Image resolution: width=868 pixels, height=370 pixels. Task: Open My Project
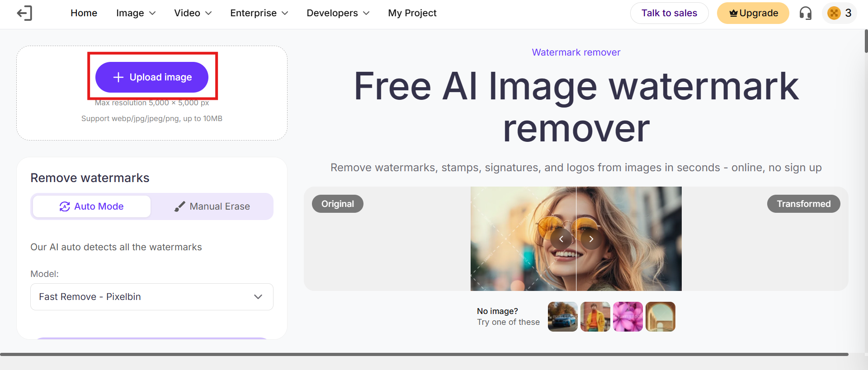[412, 13]
